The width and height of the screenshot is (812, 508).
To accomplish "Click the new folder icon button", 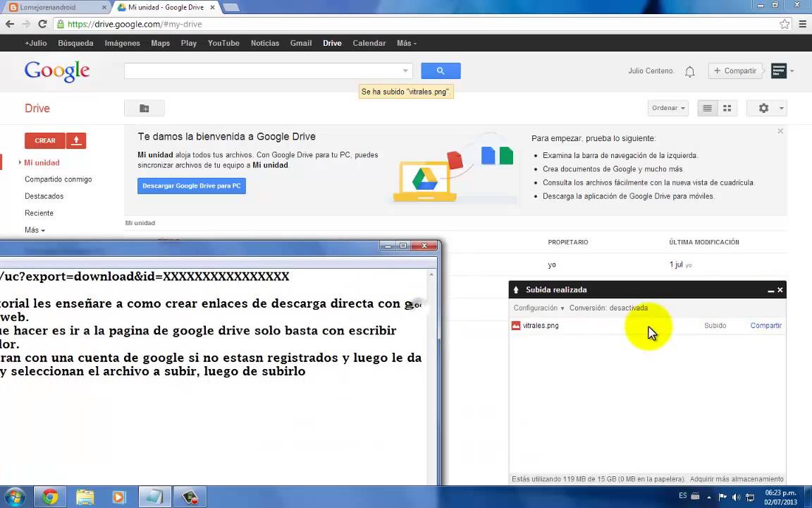I will tap(144, 109).
